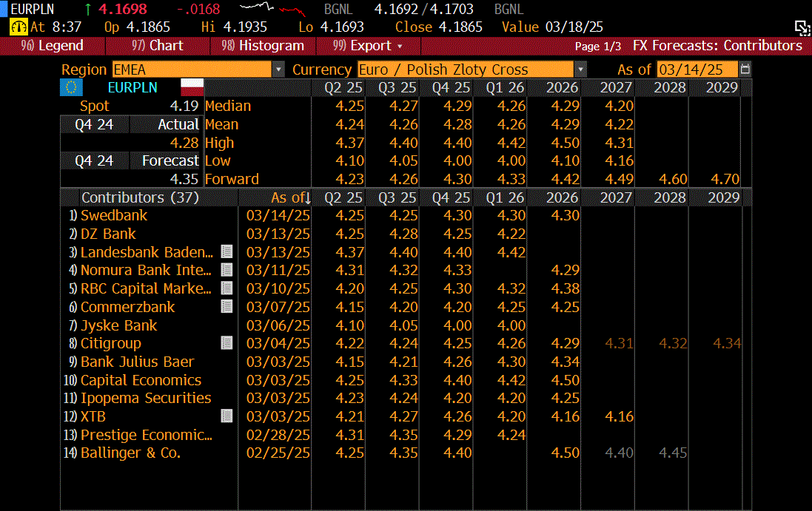Click the last price 4.1698 in header
Viewport: 812px width, 511px height.
tap(123, 9)
